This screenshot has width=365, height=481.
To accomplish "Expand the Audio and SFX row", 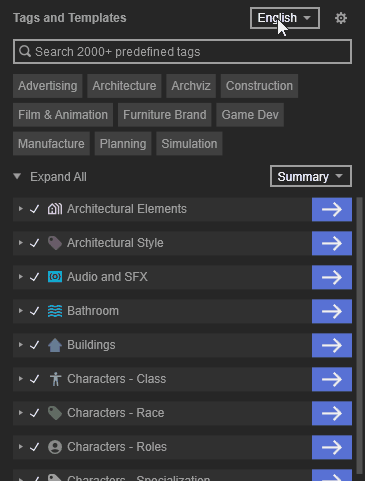I will click(21, 277).
